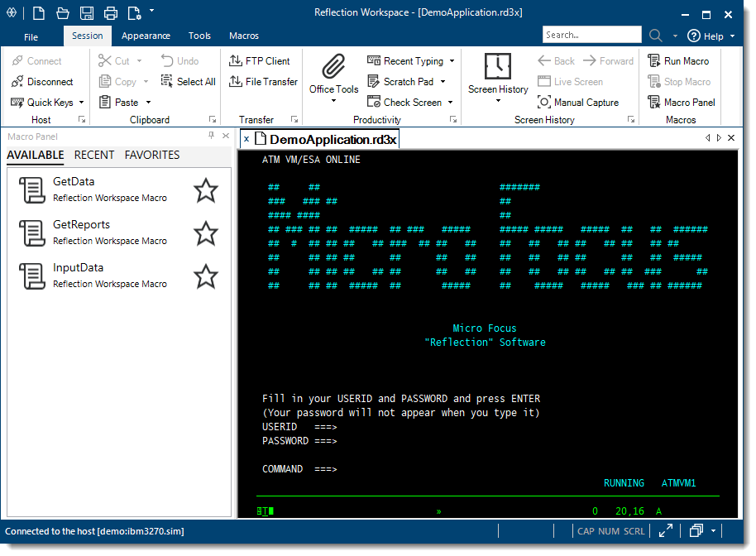This screenshot has width=756, height=556.
Task: Show the FAVORITES macros list
Action: [x=152, y=155]
